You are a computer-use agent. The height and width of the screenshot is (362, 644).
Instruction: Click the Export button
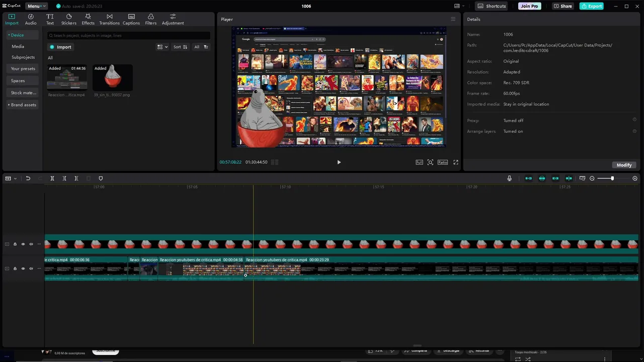pos(591,6)
